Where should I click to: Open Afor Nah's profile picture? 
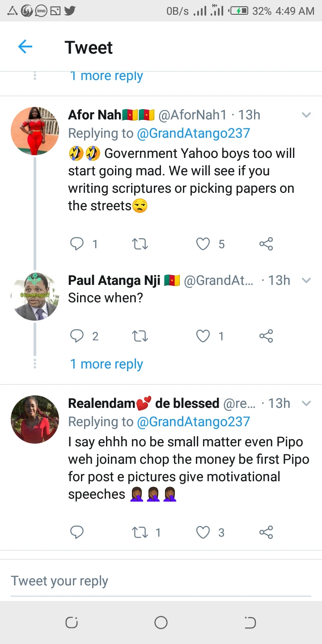coord(35,131)
